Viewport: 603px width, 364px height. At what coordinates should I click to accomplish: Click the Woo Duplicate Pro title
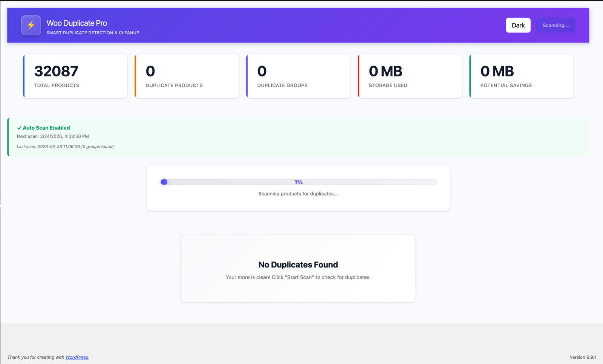77,23
